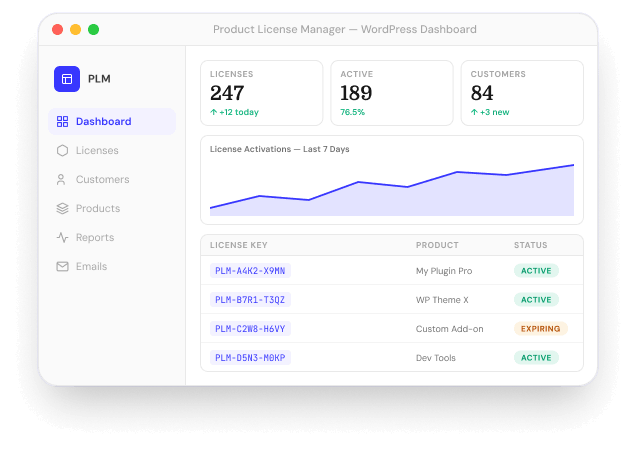This screenshot has width=636, height=449.
Task: Click the PLM brand name text
Action: tap(99, 79)
